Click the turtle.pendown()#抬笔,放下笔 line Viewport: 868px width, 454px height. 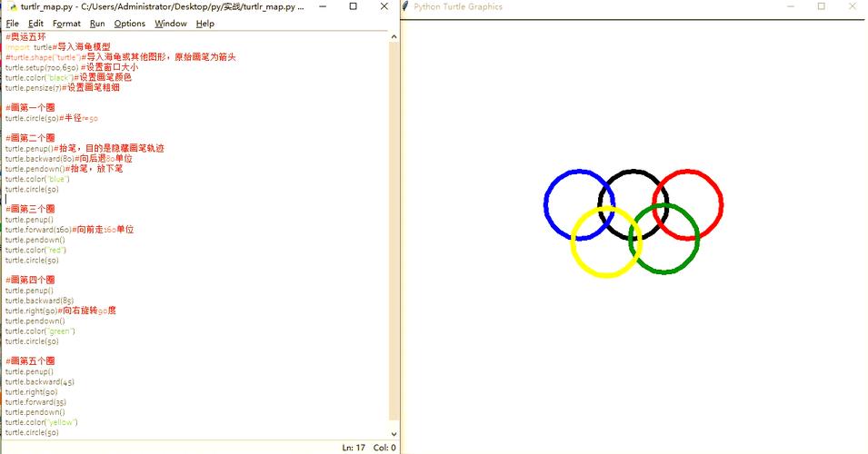click(65, 169)
